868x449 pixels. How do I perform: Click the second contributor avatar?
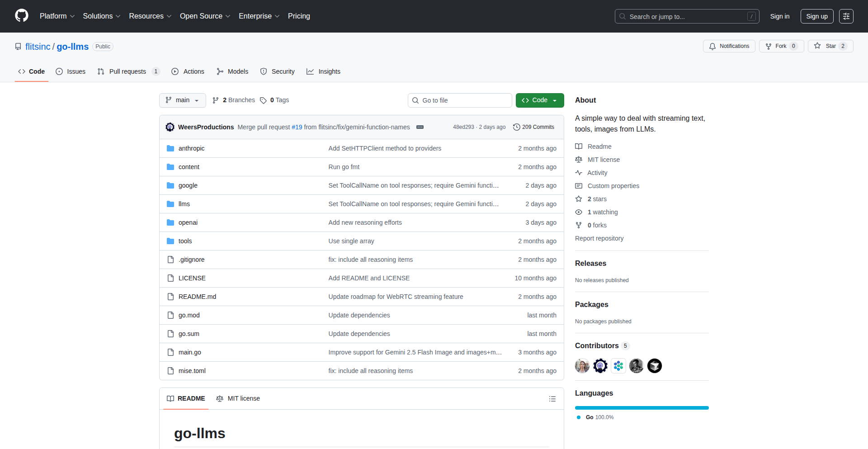tap(600, 366)
